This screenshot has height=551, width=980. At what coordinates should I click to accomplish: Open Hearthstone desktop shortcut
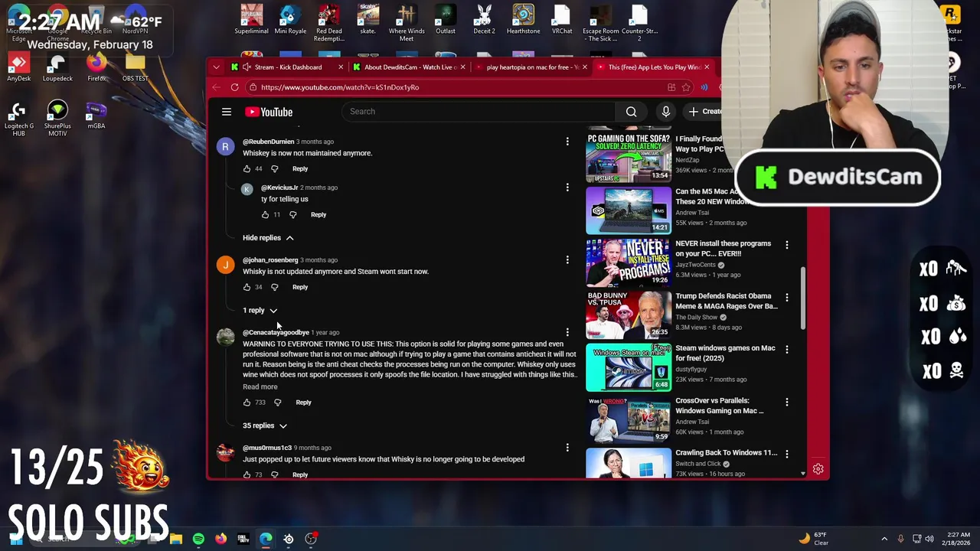click(523, 20)
